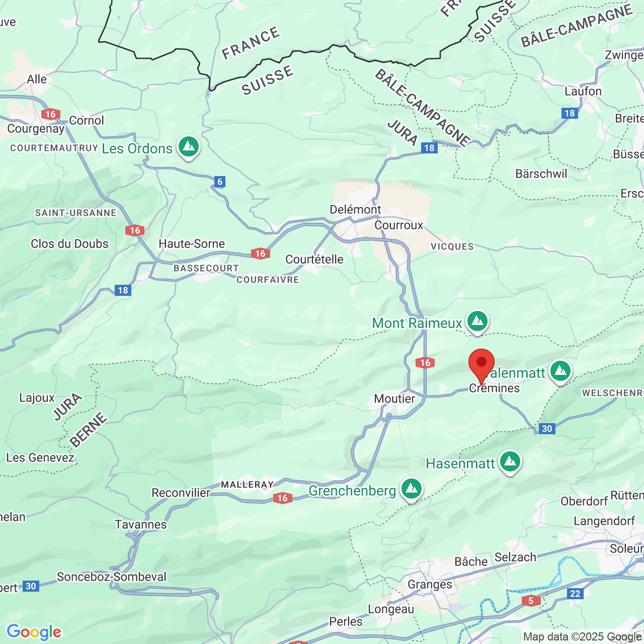
Task: Click the Reconvilier place label
Action: click(181, 493)
